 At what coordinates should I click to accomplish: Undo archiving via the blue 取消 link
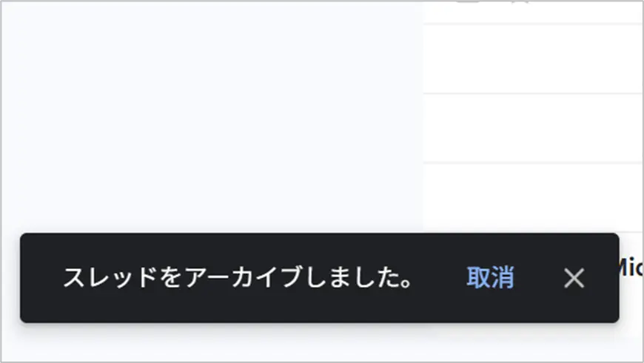(490, 278)
